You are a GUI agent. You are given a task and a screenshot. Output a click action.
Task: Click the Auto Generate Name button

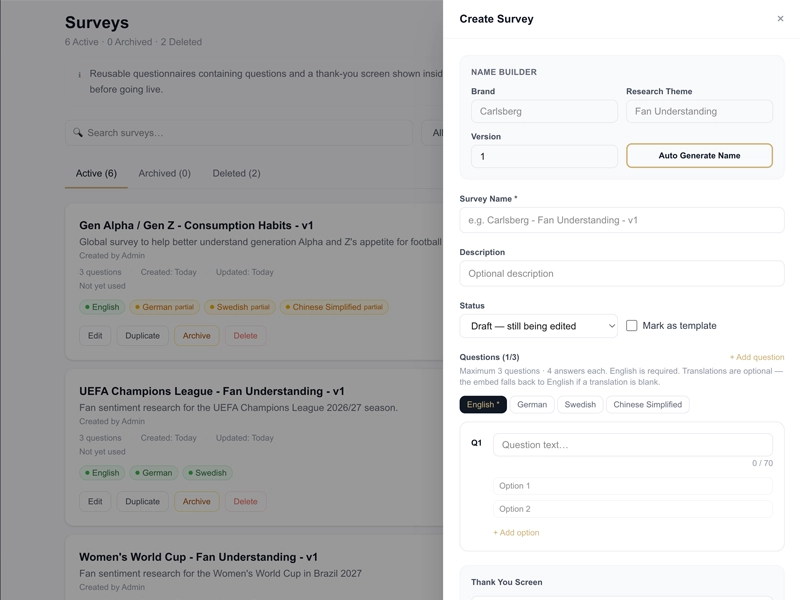(x=699, y=156)
